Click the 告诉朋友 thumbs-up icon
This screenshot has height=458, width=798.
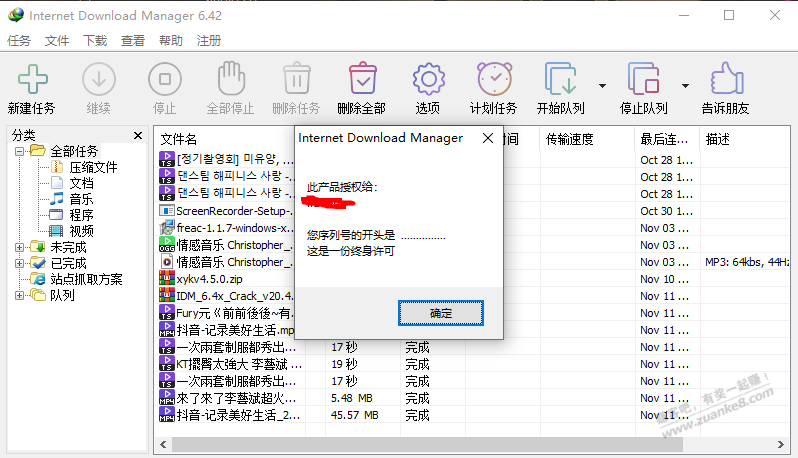pyautogui.click(x=725, y=79)
